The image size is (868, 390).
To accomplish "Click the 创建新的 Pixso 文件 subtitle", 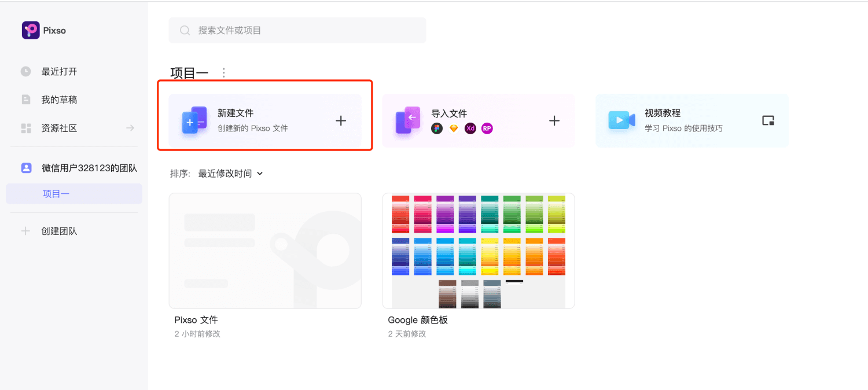I will [x=253, y=128].
